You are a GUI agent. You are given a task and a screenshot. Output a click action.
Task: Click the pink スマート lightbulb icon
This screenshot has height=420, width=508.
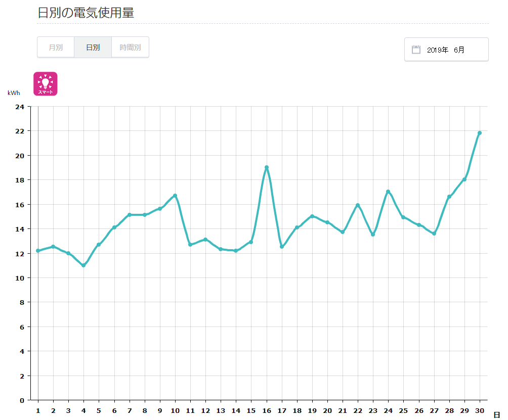pos(46,84)
